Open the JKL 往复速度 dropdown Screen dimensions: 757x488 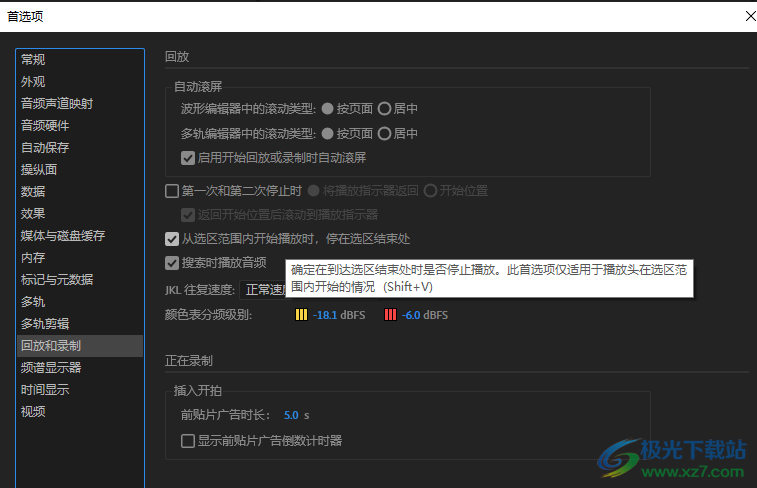pyautogui.click(x=264, y=290)
